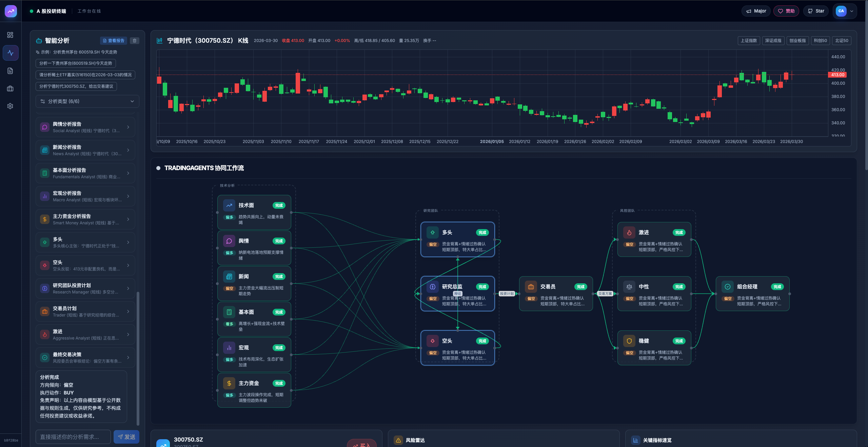
Task: Expand the 舆情分析报告 row chevron
Action: coord(128,127)
